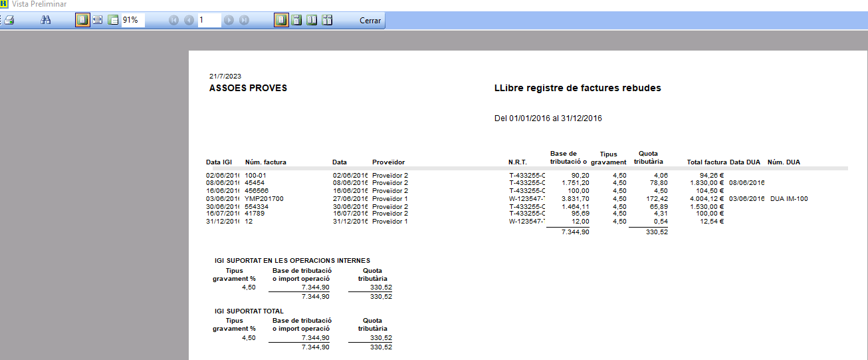Click the 'Proveïdor' column header
The height and width of the screenshot is (360, 868).
[x=388, y=162]
